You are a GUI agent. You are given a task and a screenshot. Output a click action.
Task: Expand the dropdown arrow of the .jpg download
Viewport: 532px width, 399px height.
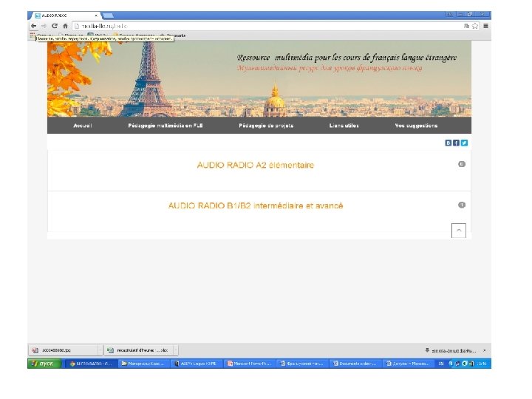(x=100, y=350)
